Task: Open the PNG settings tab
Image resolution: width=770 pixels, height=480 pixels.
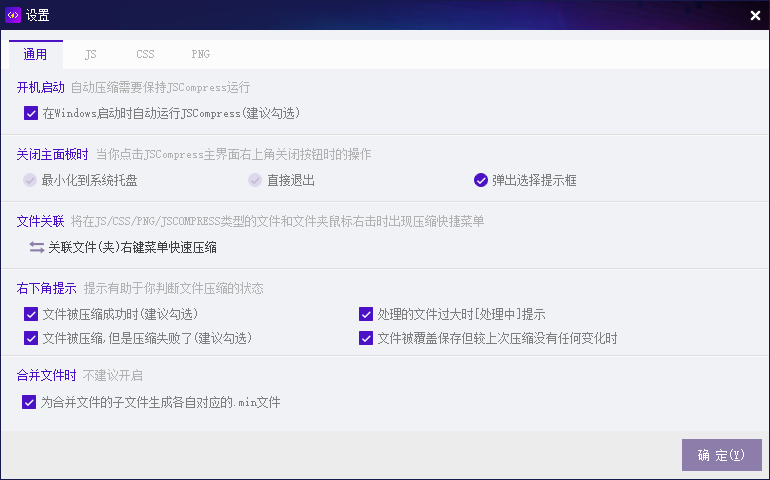Action: (x=200, y=54)
